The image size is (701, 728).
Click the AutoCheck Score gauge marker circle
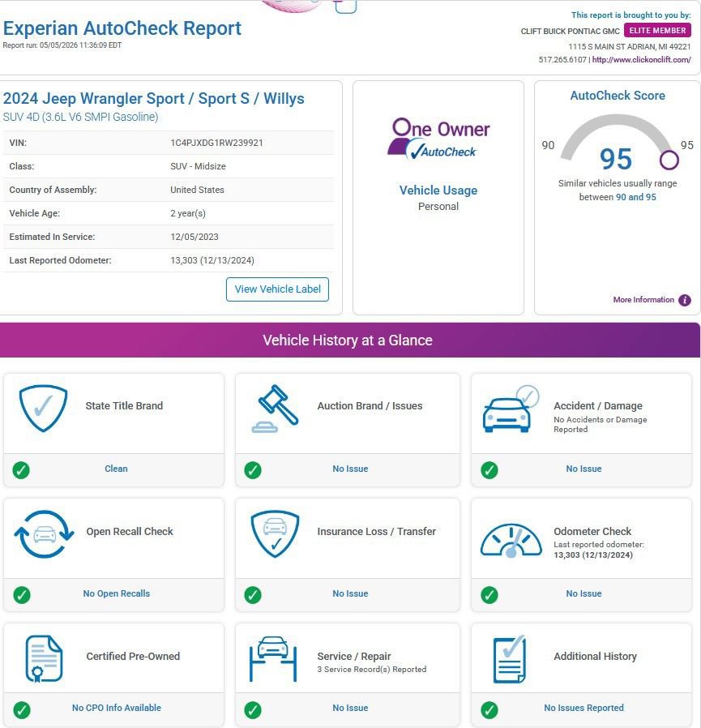[x=669, y=161]
